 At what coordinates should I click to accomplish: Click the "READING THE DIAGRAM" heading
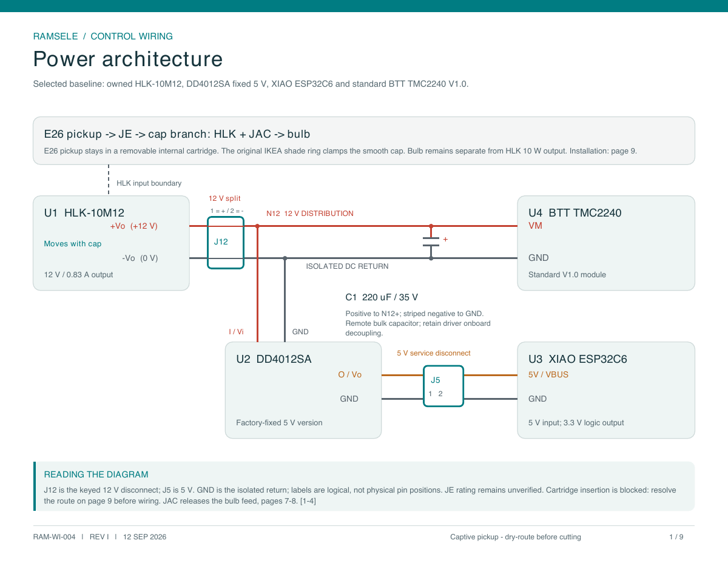pos(96,475)
